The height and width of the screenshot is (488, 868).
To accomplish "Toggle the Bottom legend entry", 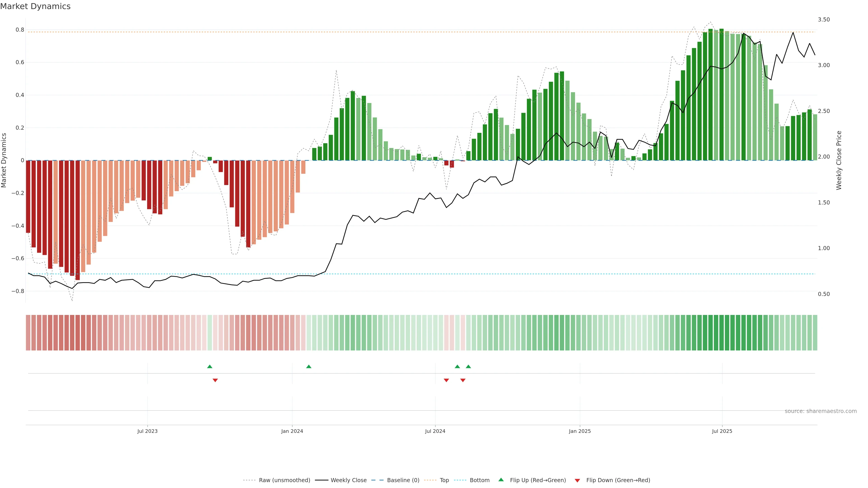I will click(x=479, y=480).
